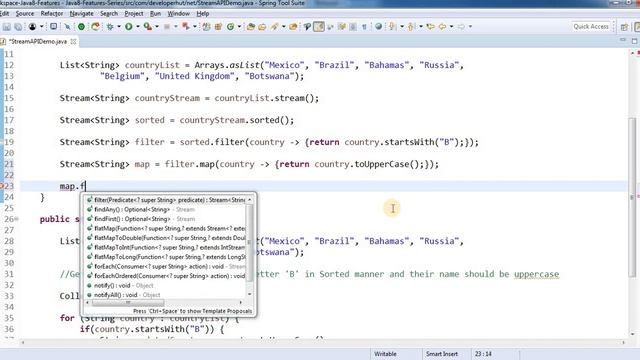Select forEachOrdered proposal in autocomplete list
This screenshot has width=640, height=360.
pos(166,276)
